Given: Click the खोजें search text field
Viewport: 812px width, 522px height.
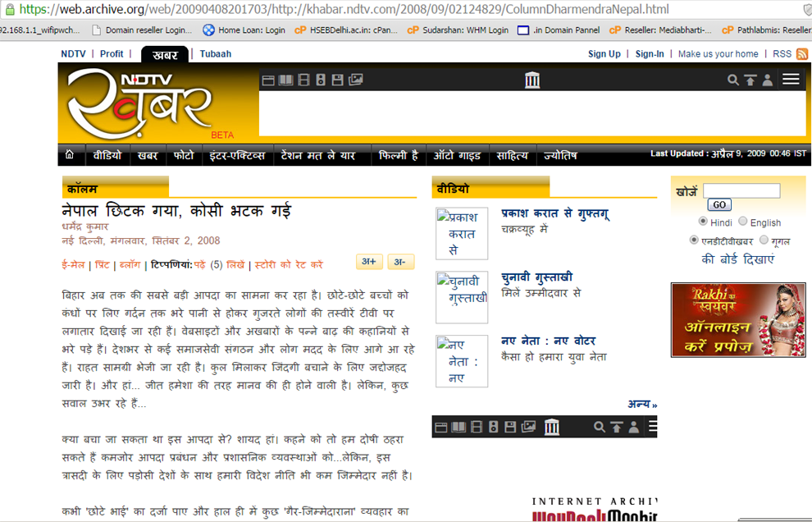Looking at the screenshot, I should click(x=741, y=190).
